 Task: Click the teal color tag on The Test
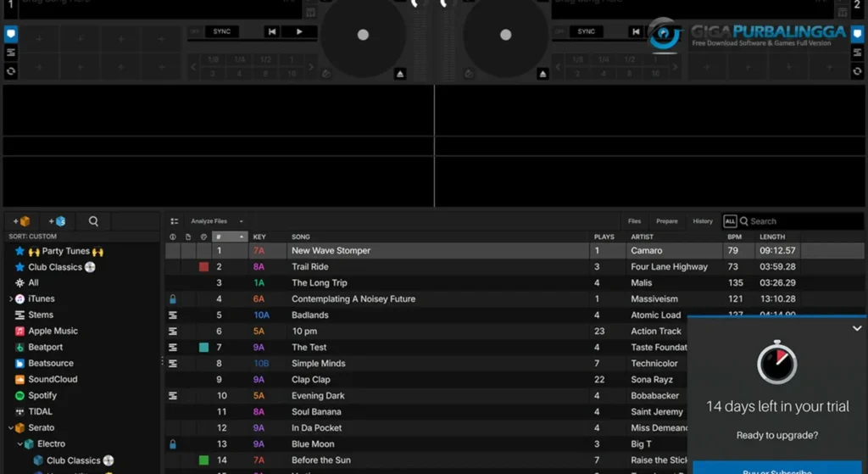point(203,347)
